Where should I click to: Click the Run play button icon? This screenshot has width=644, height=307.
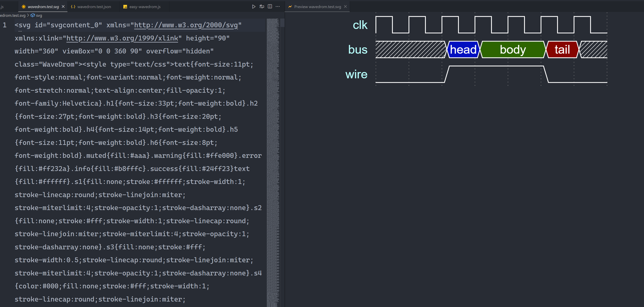point(253,6)
